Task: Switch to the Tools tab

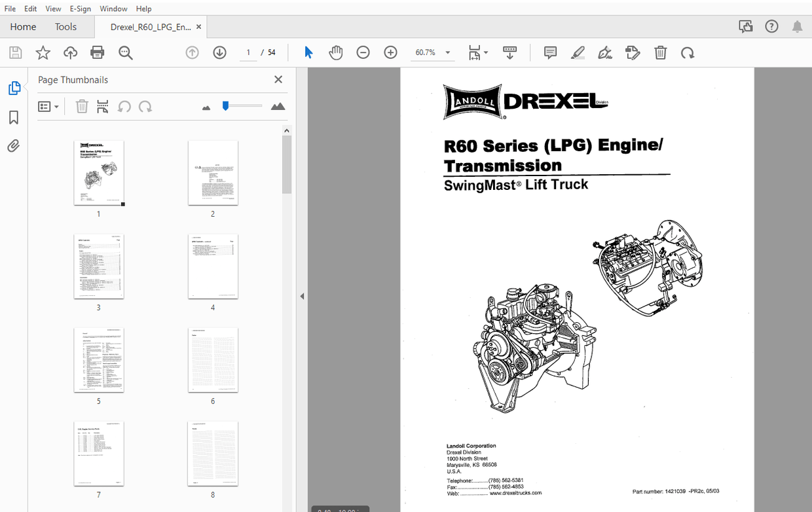Action: pos(65,27)
